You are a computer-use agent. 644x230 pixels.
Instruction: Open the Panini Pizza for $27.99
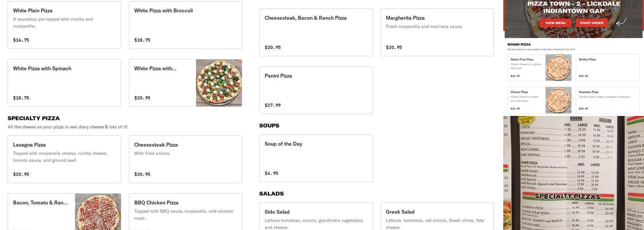316,90
